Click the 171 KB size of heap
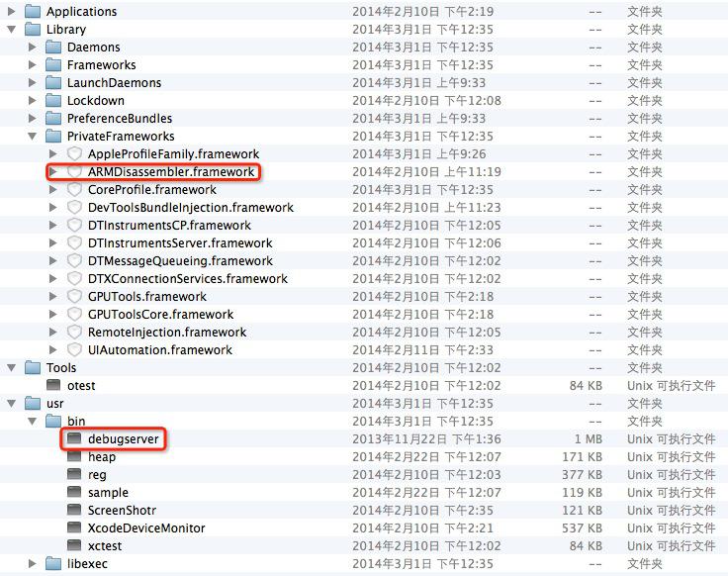 (582, 456)
